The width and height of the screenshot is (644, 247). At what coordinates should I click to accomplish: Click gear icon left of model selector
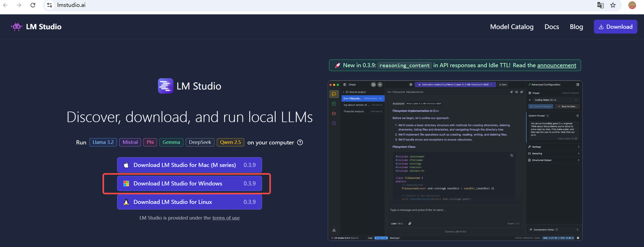[411, 85]
